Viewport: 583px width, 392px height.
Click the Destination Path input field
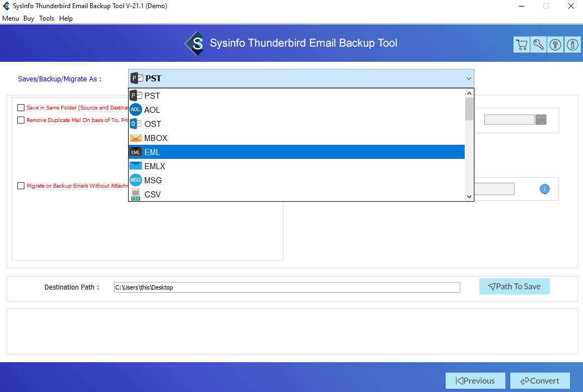click(x=287, y=287)
